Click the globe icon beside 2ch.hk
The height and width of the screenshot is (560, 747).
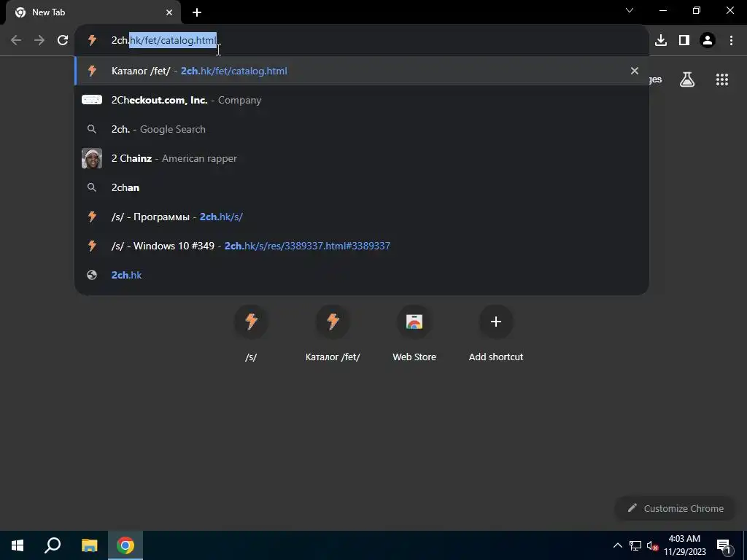click(92, 275)
